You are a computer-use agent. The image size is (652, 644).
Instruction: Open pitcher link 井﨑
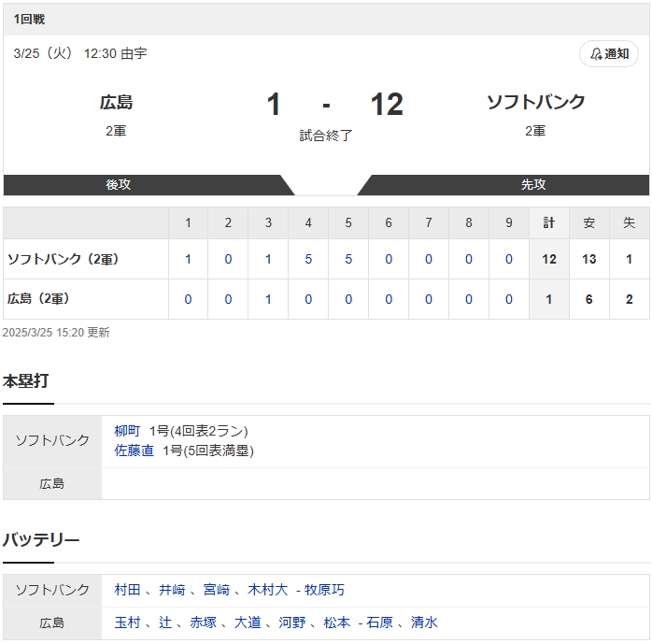(x=172, y=590)
